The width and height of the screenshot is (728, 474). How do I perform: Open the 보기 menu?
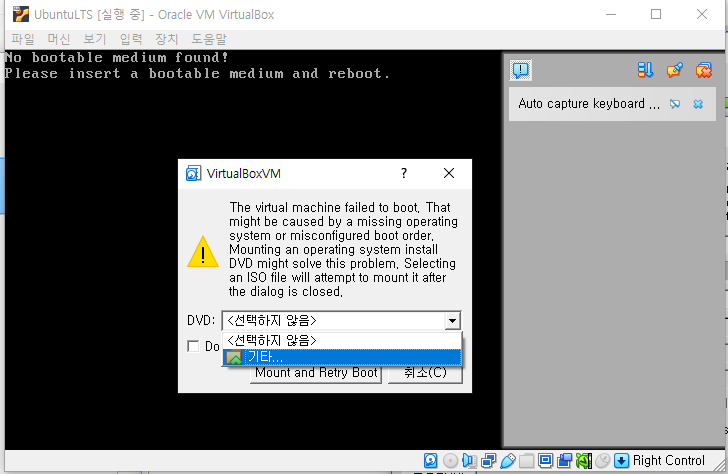[95, 39]
